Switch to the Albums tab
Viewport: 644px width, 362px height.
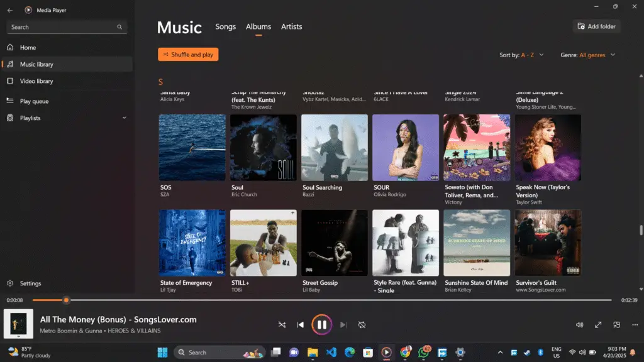(x=258, y=26)
